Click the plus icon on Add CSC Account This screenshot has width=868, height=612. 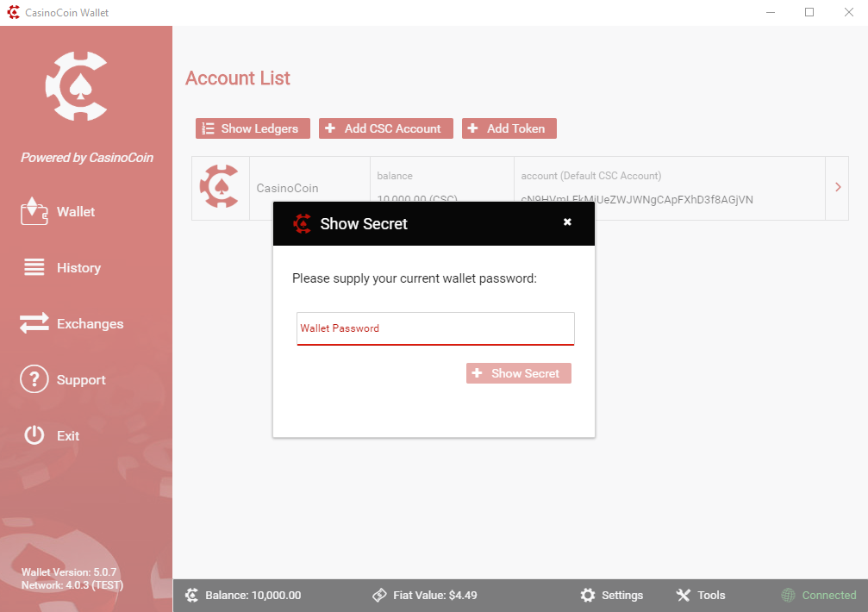click(x=330, y=128)
